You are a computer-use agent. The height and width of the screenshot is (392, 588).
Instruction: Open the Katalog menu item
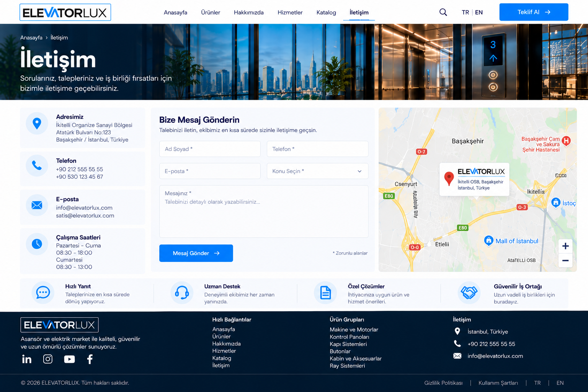pyautogui.click(x=326, y=12)
